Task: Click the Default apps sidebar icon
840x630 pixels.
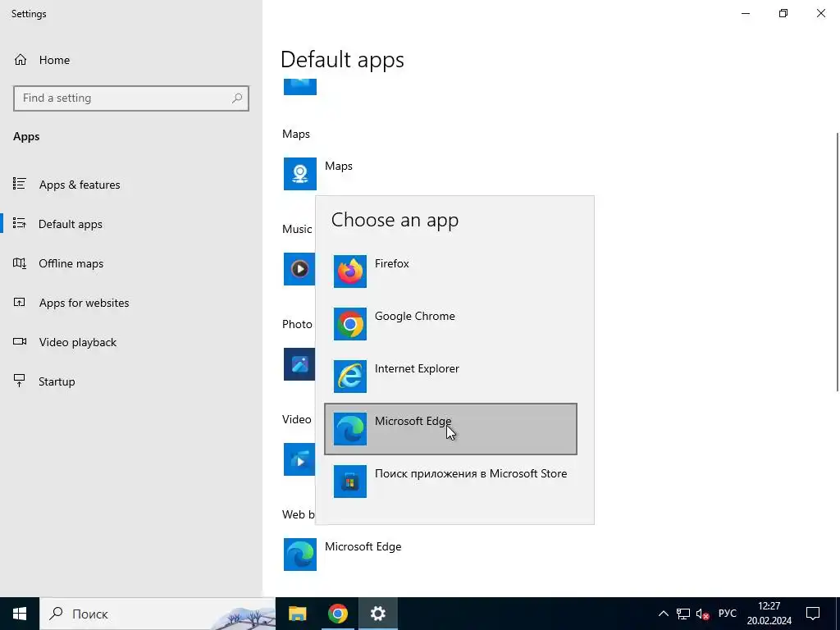Action: [20, 223]
